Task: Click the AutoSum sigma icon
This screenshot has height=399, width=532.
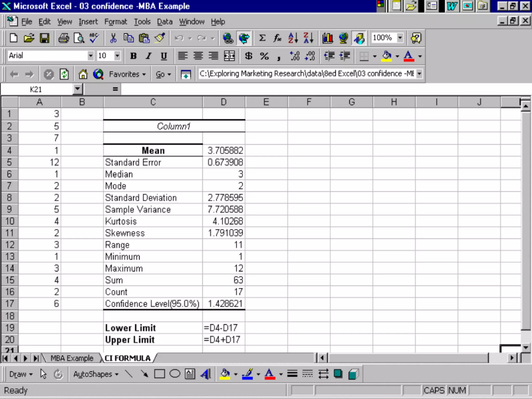Action: (x=262, y=38)
